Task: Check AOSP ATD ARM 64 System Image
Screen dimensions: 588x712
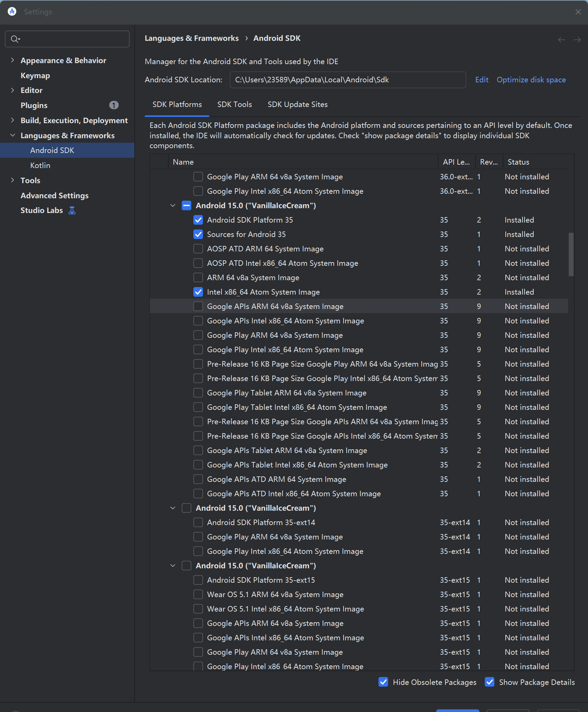Action: pos(198,249)
